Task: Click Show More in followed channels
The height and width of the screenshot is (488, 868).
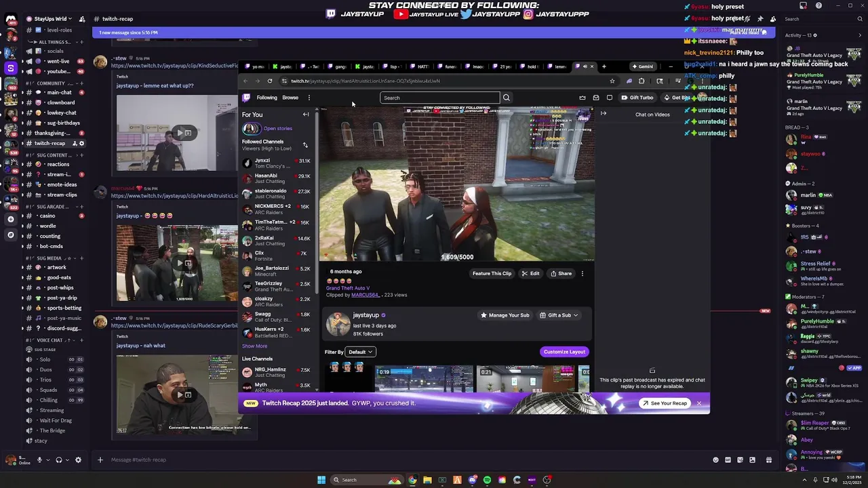Action: click(254, 346)
